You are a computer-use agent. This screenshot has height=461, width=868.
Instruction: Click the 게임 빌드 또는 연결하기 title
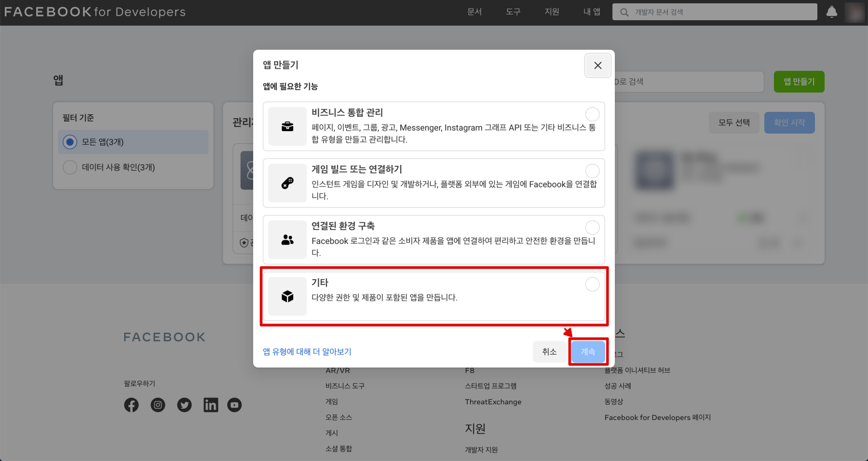[357, 169]
